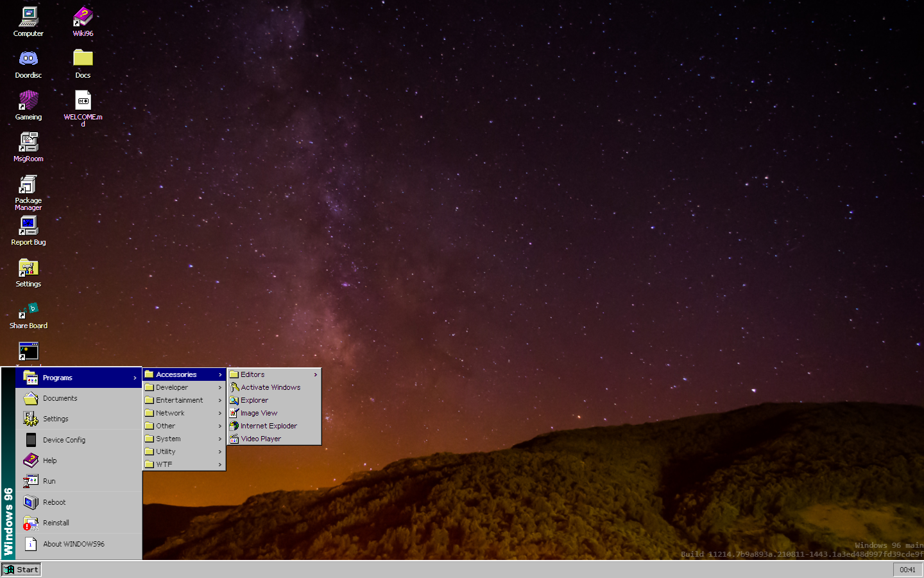
Task: Click the Run icon in Start menu
Action: [x=31, y=481]
